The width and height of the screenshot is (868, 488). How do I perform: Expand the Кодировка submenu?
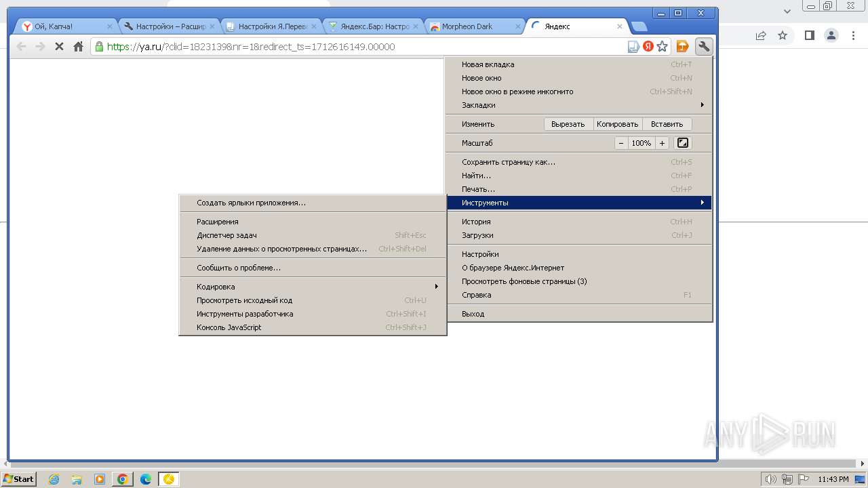313,287
